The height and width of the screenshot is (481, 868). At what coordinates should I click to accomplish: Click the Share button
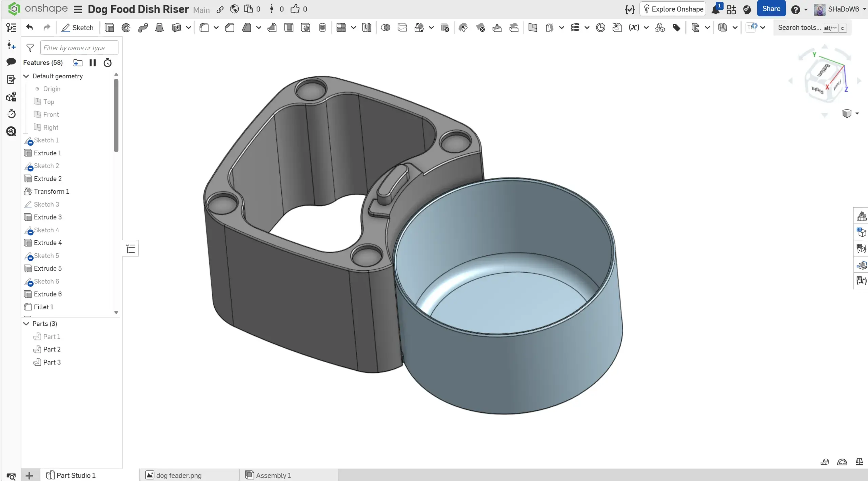(771, 9)
